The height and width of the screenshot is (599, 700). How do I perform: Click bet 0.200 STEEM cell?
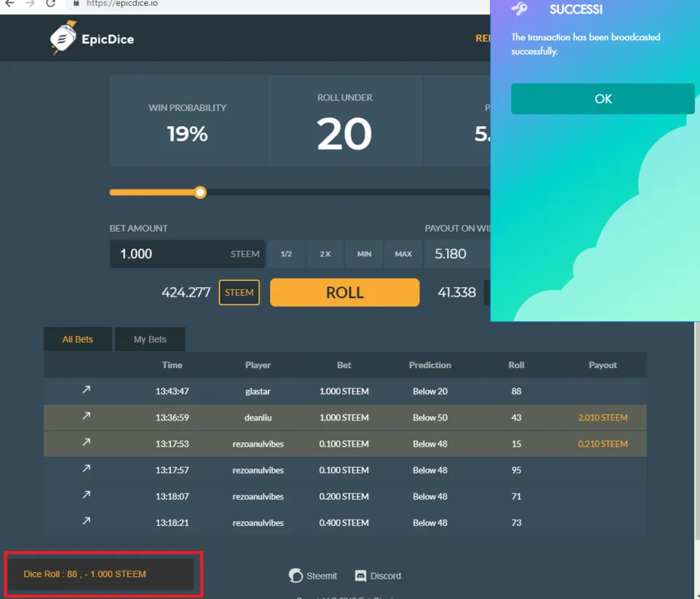point(343,496)
